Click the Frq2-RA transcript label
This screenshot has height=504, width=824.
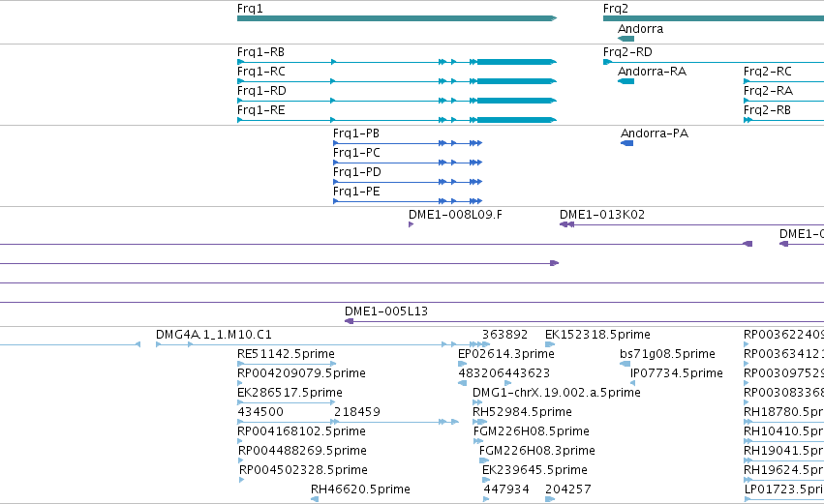768,91
